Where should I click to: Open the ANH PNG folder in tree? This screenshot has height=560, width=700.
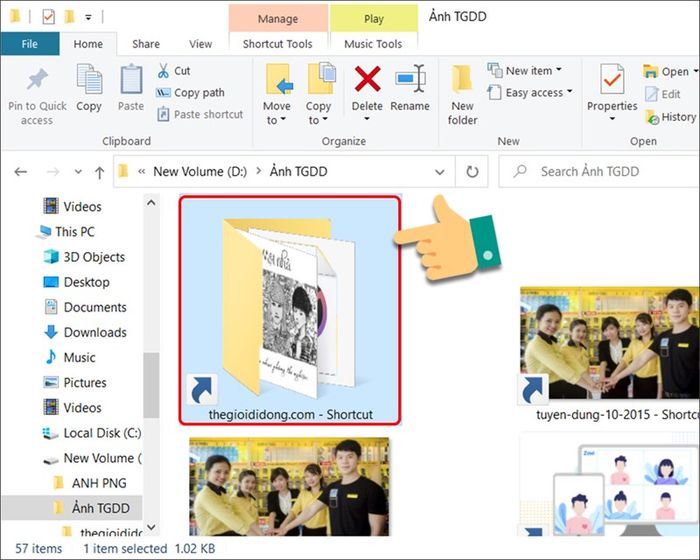pyautogui.click(x=90, y=483)
